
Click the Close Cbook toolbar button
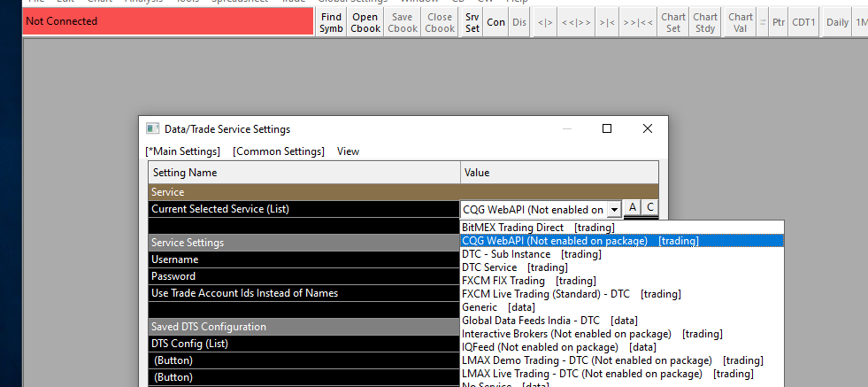click(440, 23)
